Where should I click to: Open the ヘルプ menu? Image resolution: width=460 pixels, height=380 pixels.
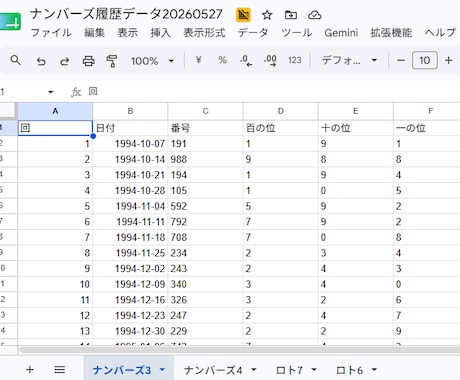[x=440, y=33]
